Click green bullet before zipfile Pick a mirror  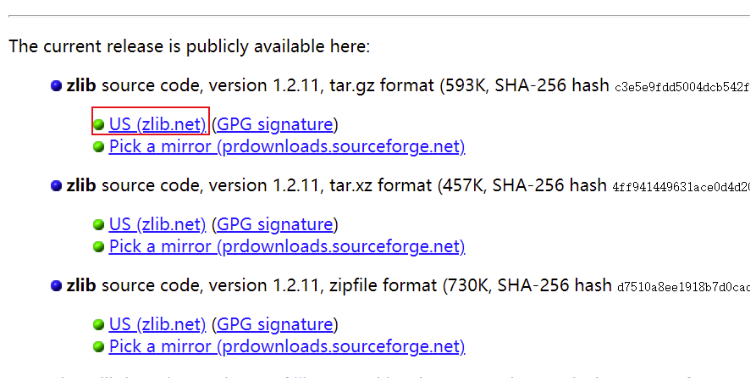99,346
